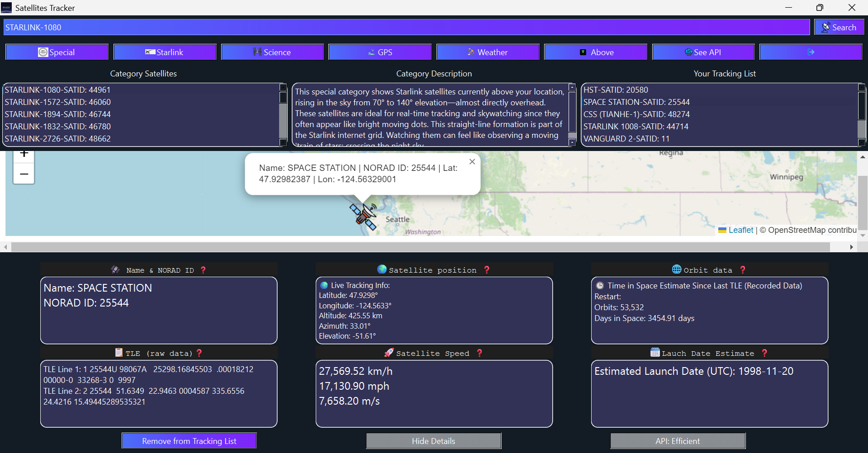Zoom in on the map
868x453 pixels.
point(24,155)
